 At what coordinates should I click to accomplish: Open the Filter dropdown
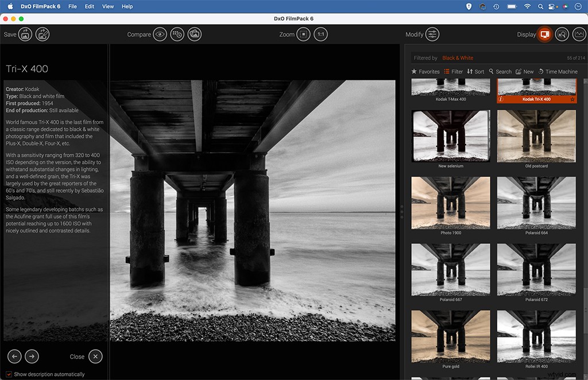(454, 71)
